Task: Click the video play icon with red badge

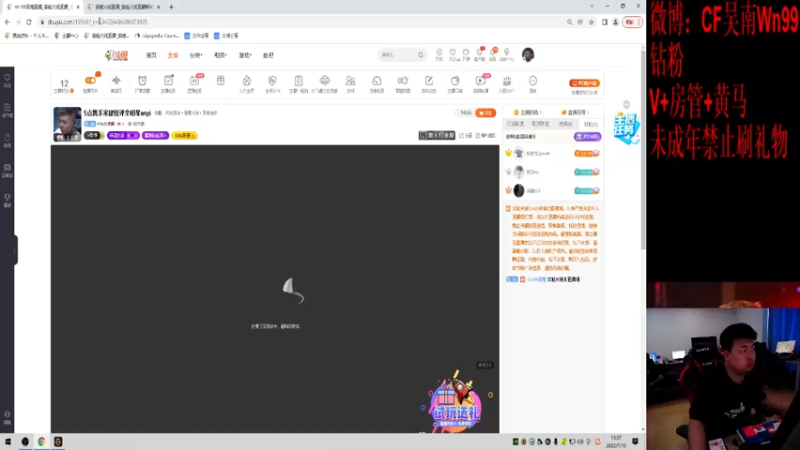Action: (x=481, y=81)
